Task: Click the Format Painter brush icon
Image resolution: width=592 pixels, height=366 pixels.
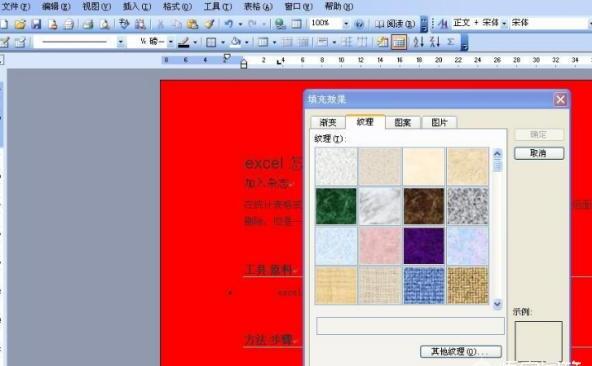Action: click(209, 24)
